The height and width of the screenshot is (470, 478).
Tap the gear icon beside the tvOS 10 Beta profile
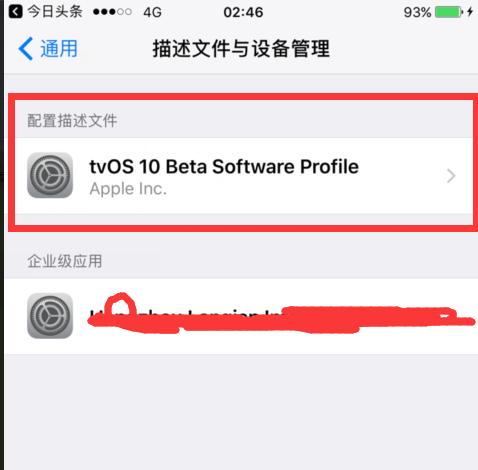point(50,175)
